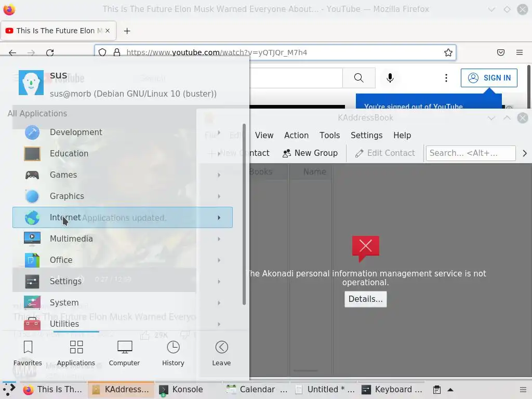532x399 pixels.
Task: Click YouTube voice search microphone
Action: [390, 78]
